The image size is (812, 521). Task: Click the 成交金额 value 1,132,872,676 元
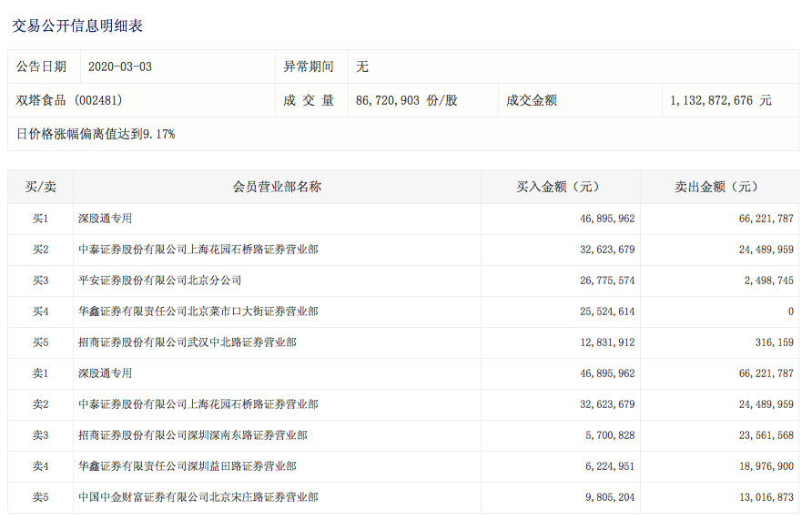tap(720, 100)
